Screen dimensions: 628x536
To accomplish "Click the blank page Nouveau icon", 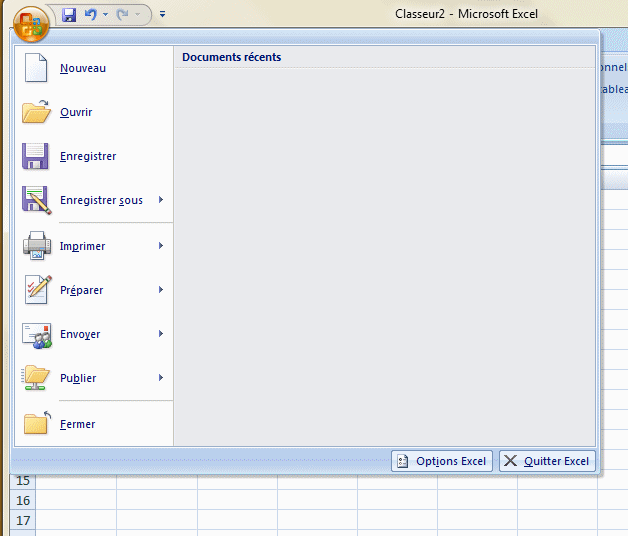I will (36, 68).
